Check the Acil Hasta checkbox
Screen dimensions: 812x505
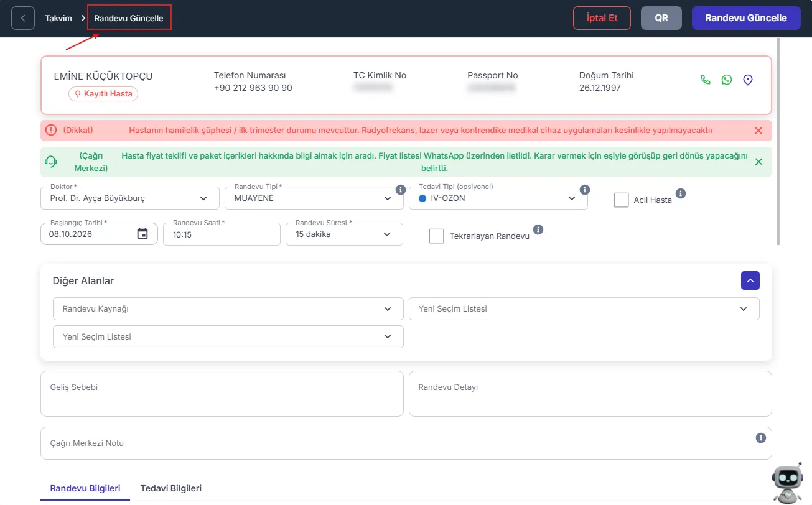coord(621,200)
